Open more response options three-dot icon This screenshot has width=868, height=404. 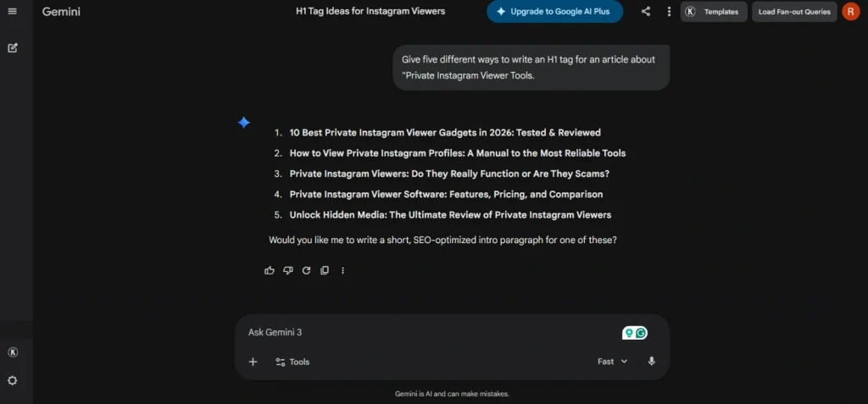342,271
